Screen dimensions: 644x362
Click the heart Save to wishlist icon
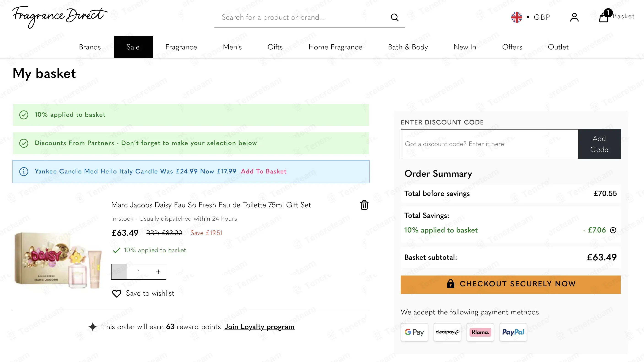[x=116, y=294]
